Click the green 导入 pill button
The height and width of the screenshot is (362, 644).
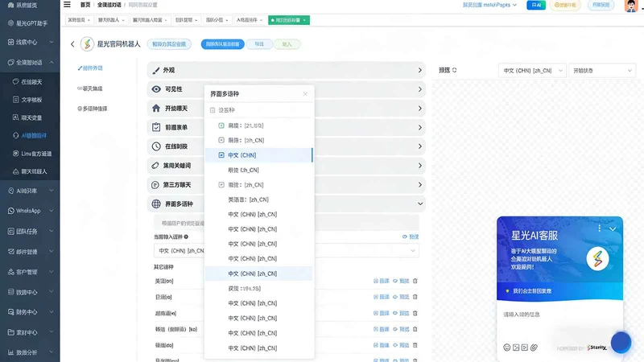tap(287, 44)
